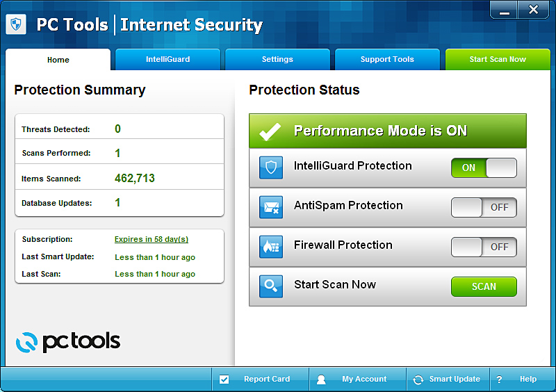The width and height of the screenshot is (556, 392).
Task: Turn off IntelliGuard Protection toggle
Action: pyautogui.click(x=484, y=168)
